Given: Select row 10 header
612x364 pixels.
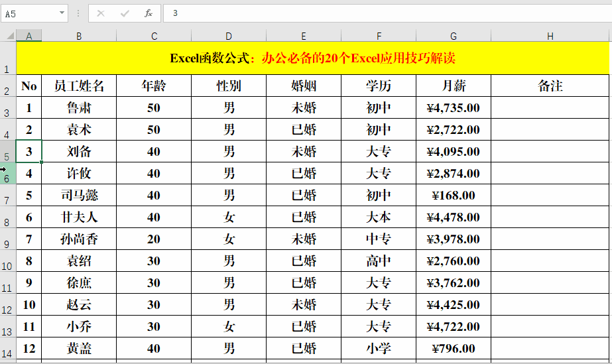Looking at the screenshot, I should 8,260.
